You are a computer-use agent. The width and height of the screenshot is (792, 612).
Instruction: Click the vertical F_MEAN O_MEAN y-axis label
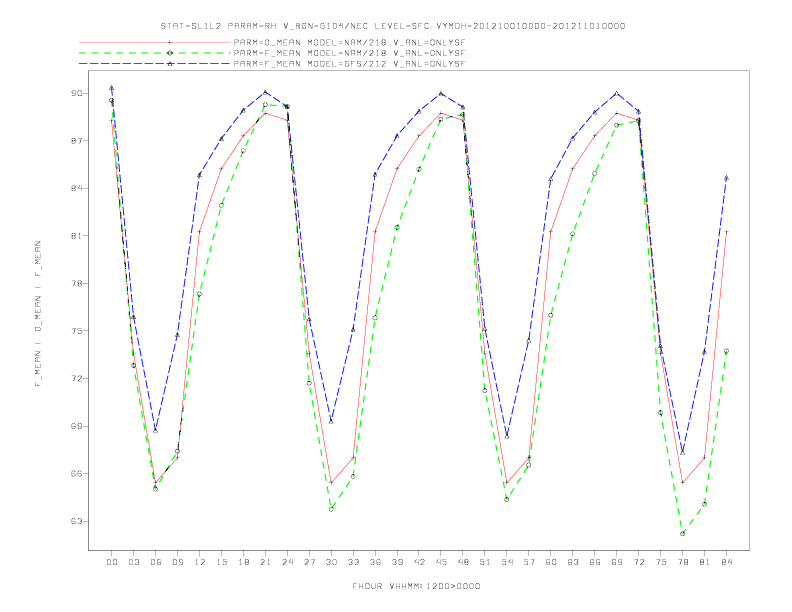coord(38,314)
